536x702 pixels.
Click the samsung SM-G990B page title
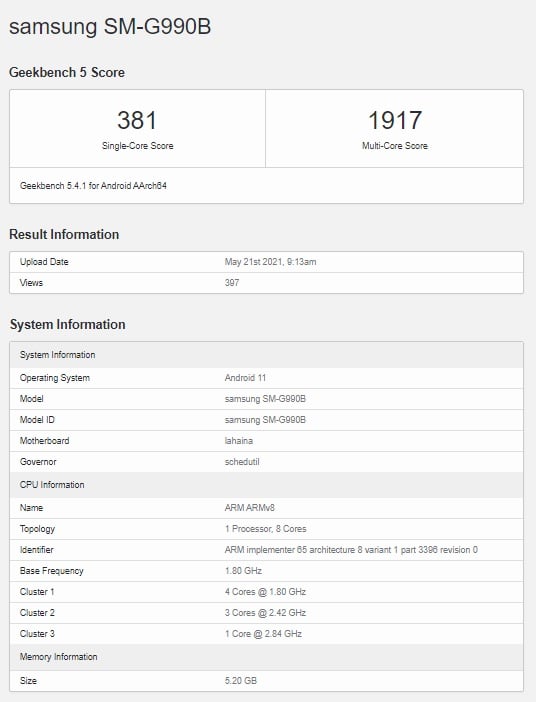[x=110, y=27]
